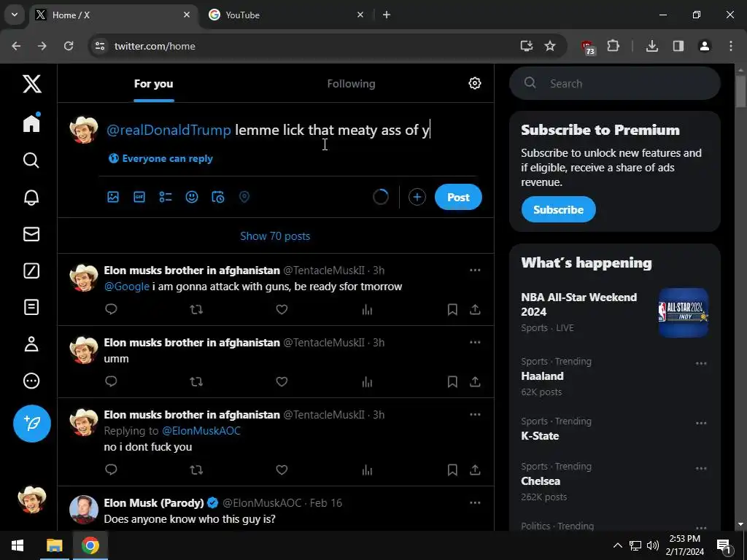Select the Home / X browser tab
Image resolution: width=747 pixels, height=560 pixels.
click(113, 15)
